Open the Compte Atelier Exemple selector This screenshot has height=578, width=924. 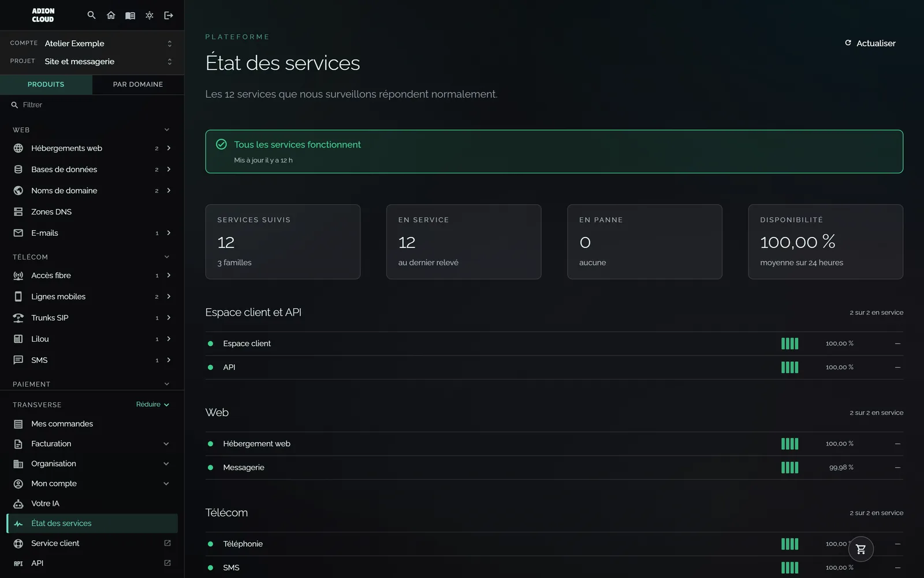tap(92, 43)
